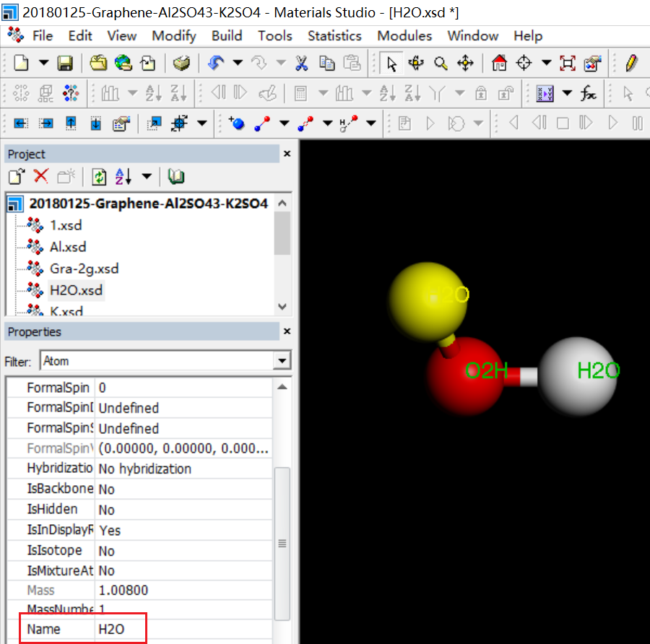
Task: Select Gra-2g.xsd in the project tree
Action: point(84,269)
